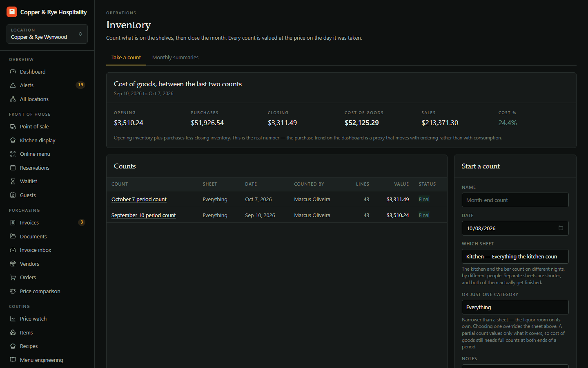This screenshot has height=368, width=588.
Task: Click the Cost % value 24.4%
Action: (508, 123)
